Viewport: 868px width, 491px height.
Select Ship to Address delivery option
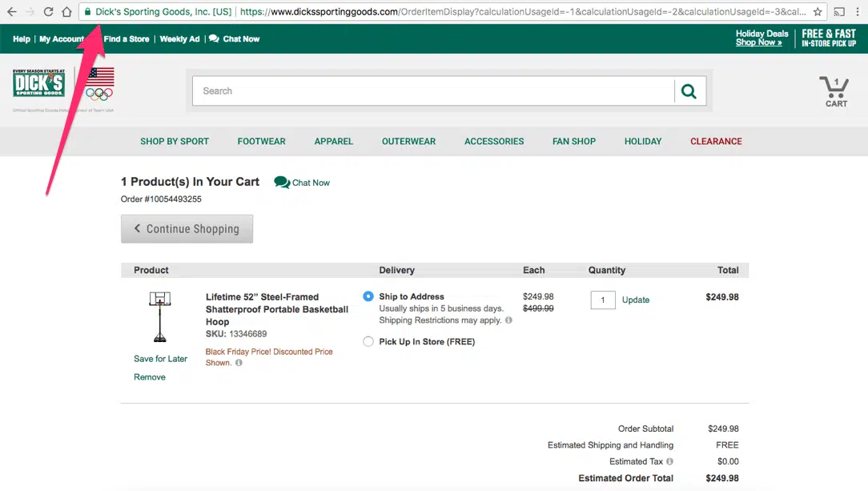368,296
